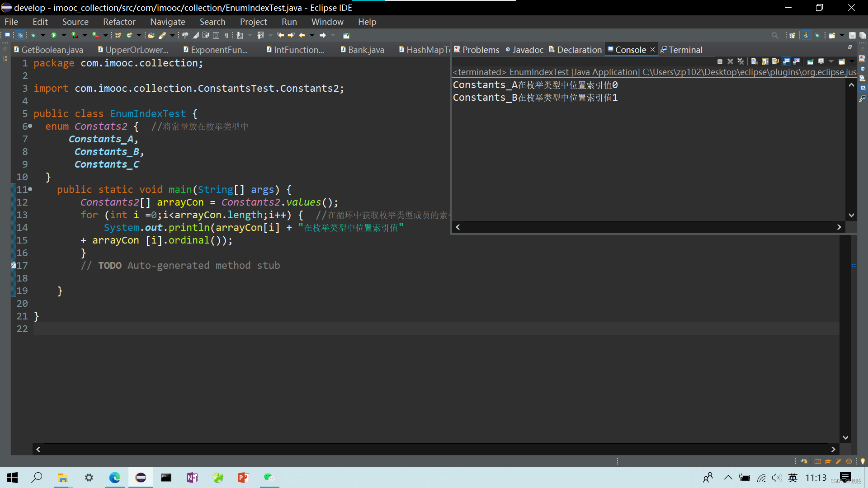
Task: Click the green Run button in the toolbar
Action: click(x=54, y=35)
